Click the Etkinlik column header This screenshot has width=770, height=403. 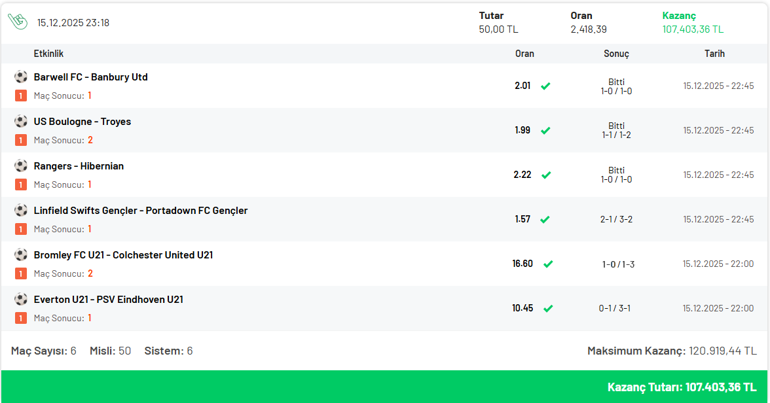48,54
